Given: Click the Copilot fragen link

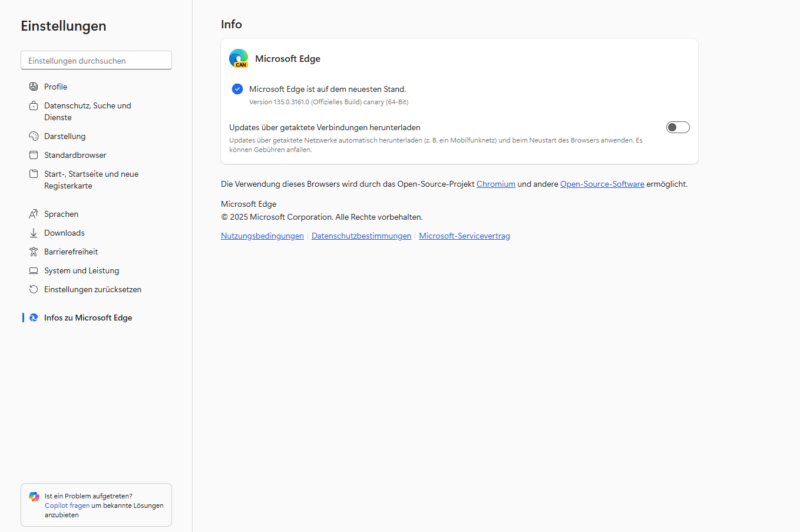Looking at the screenshot, I should pos(67,505).
